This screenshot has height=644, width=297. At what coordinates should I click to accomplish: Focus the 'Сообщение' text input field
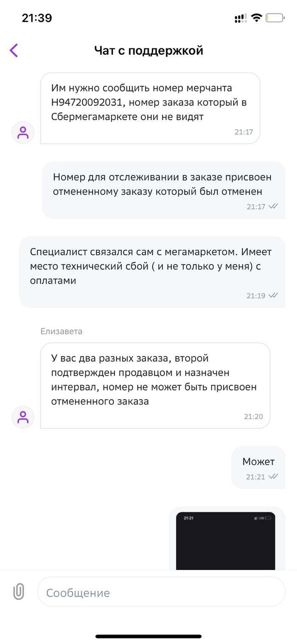point(161,592)
